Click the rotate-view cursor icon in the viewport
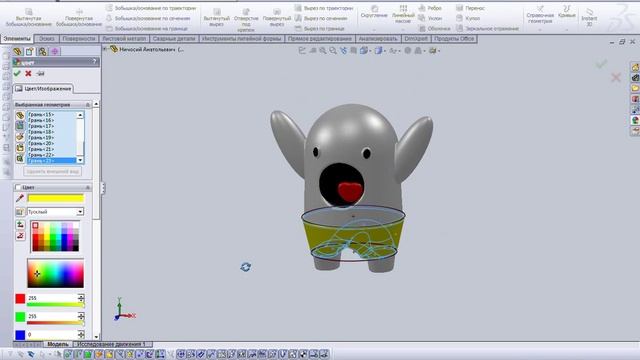This screenshot has width=640, height=360. point(245,267)
